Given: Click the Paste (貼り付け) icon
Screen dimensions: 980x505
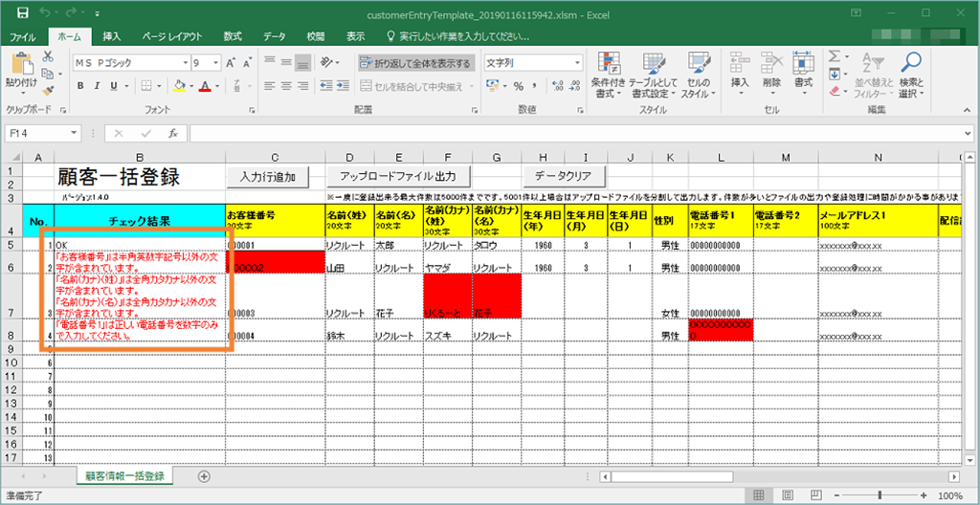Looking at the screenshot, I should 21,67.
